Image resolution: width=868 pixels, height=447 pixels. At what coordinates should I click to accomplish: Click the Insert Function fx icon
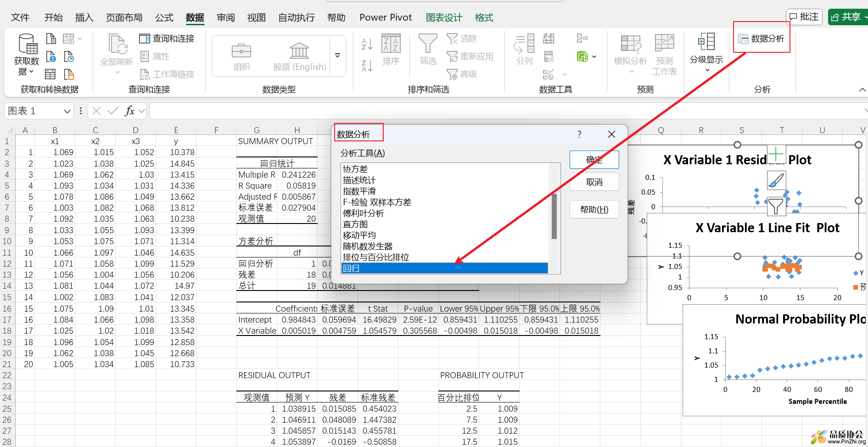point(129,111)
